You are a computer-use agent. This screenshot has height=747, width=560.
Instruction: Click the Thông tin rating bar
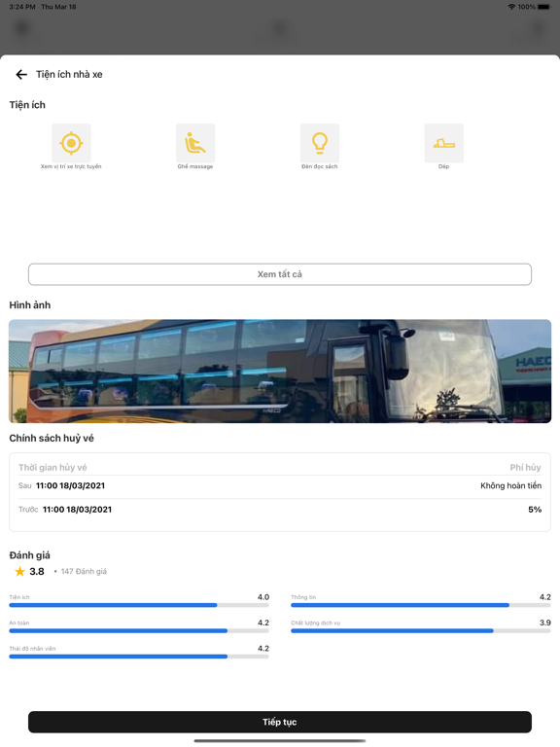[x=421, y=605]
